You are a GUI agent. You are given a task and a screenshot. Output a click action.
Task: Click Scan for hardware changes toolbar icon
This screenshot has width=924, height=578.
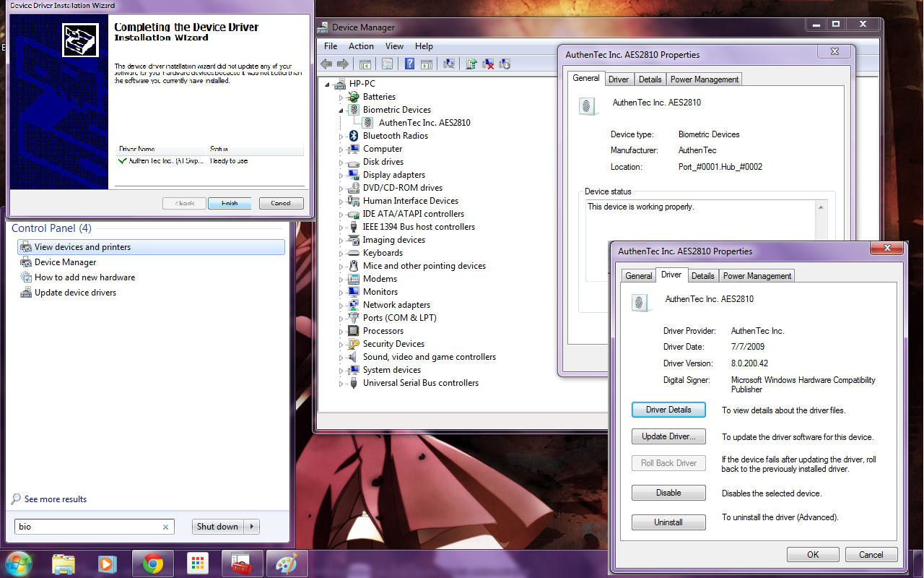click(449, 64)
